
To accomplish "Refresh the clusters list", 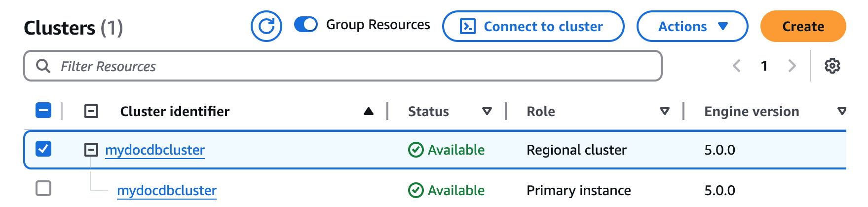I will 266,26.
